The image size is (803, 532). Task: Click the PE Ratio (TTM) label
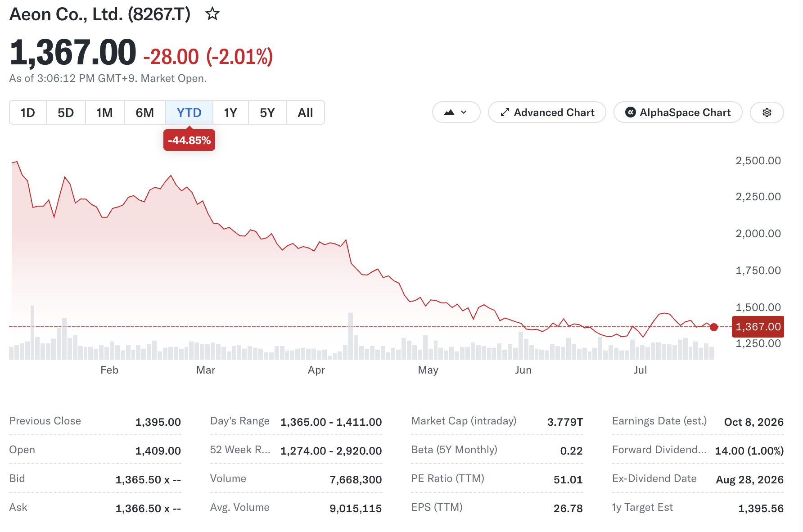447,478
